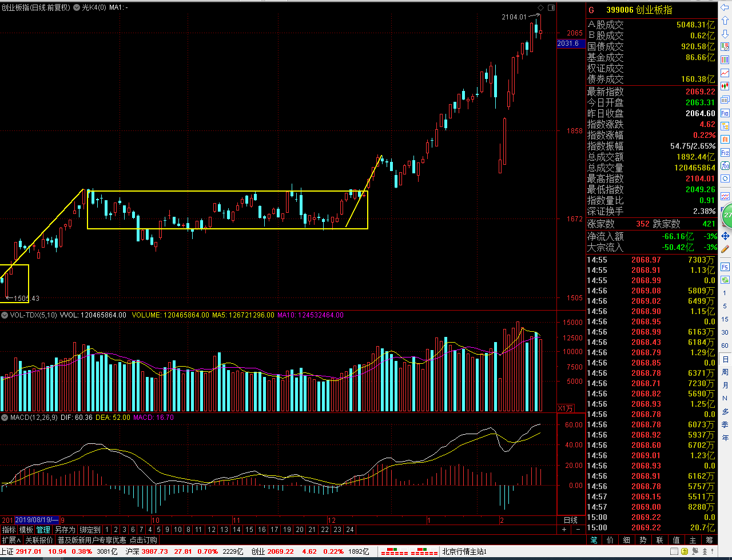
Task: Open the quote list icon in the sidebar
Action: 725,46
